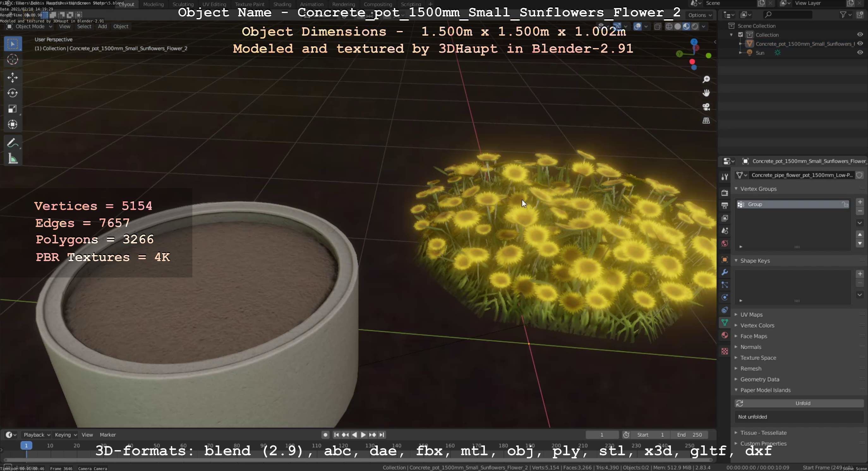Hide Concrete_pot object using eye icon
Image resolution: width=868 pixels, height=471 pixels.
[860, 44]
